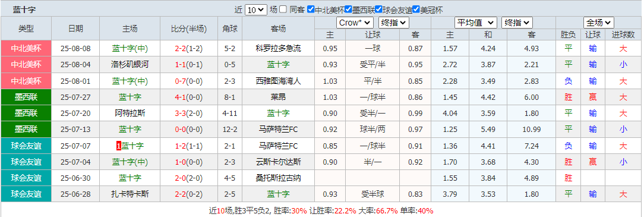The image size is (644, 217).
Task: Open the 2-2(1-2) score on 25-08-08
Action: pos(188,49)
